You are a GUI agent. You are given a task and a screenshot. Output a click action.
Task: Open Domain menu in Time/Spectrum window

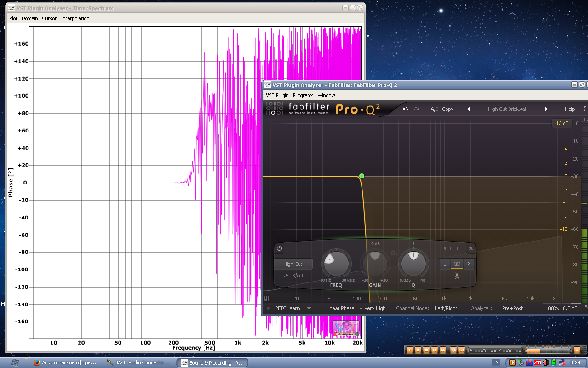pyautogui.click(x=30, y=18)
